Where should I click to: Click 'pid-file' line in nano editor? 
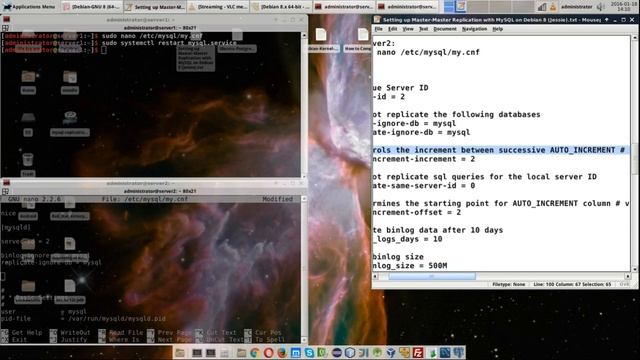(83, 318)
